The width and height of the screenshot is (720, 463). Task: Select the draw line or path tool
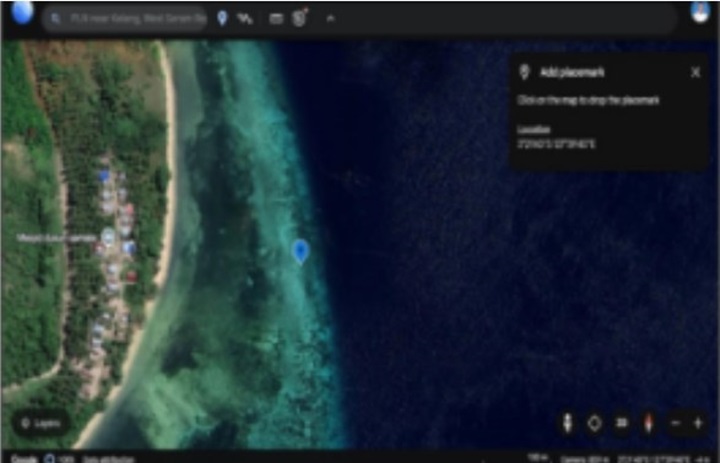[x=246, y=19]
